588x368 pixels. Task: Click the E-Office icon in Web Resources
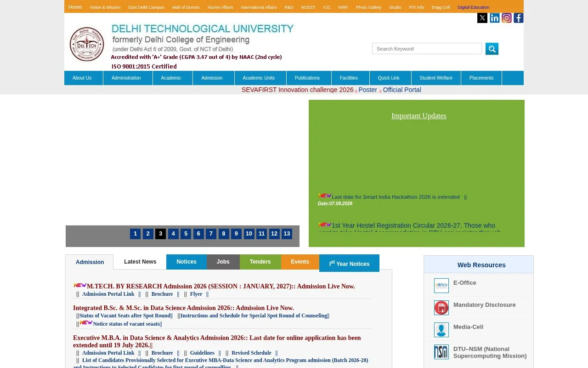pos(441,286)
